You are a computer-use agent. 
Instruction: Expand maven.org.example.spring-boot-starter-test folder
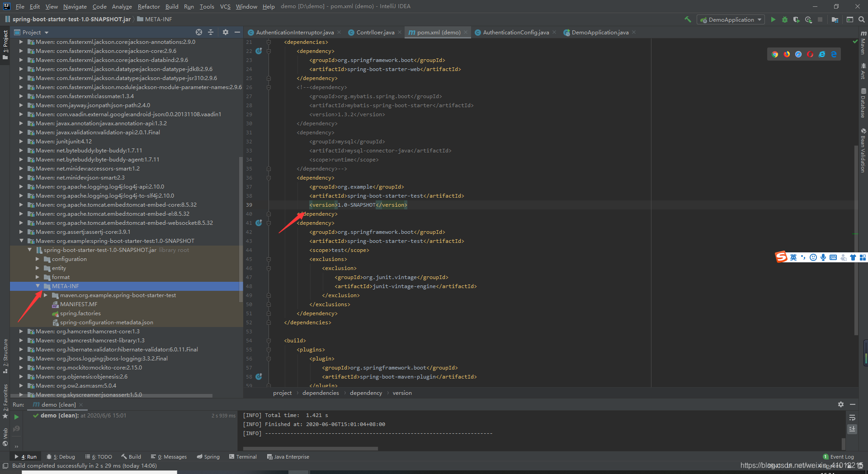[x=46, y=295]
